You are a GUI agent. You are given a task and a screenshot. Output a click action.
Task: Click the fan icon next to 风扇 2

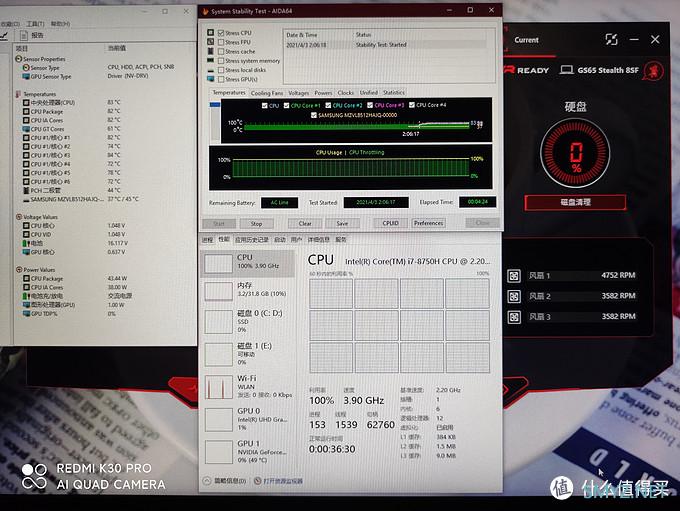click(x=514, y=296)
